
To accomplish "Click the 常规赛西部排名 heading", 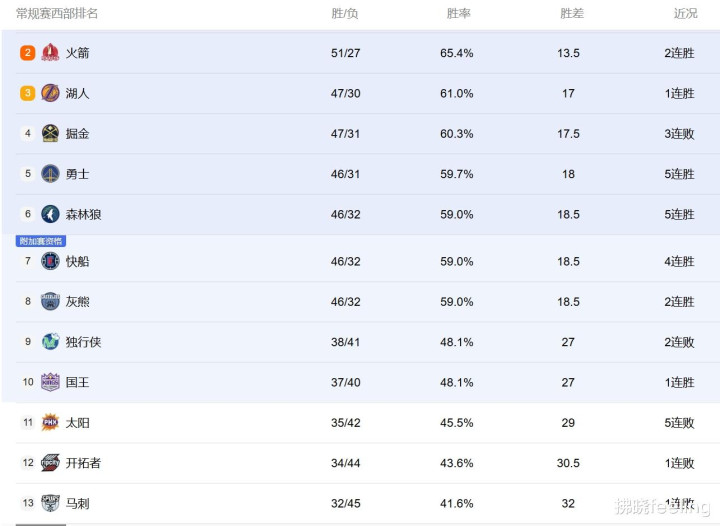I will (57, 13).
